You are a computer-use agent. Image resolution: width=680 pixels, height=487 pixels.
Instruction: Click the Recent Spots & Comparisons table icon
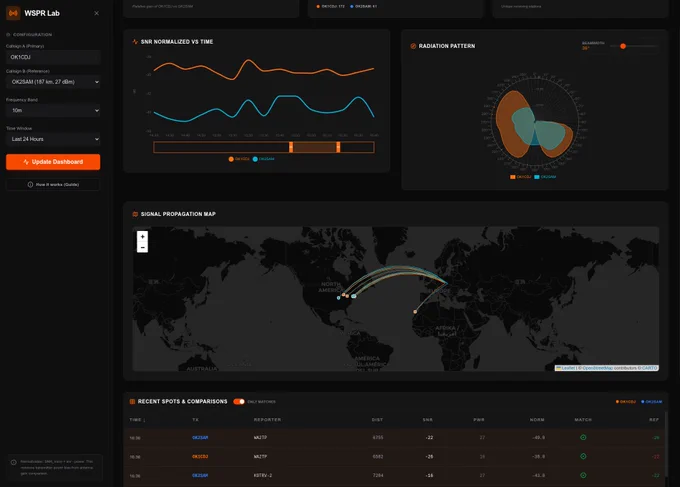132,402
